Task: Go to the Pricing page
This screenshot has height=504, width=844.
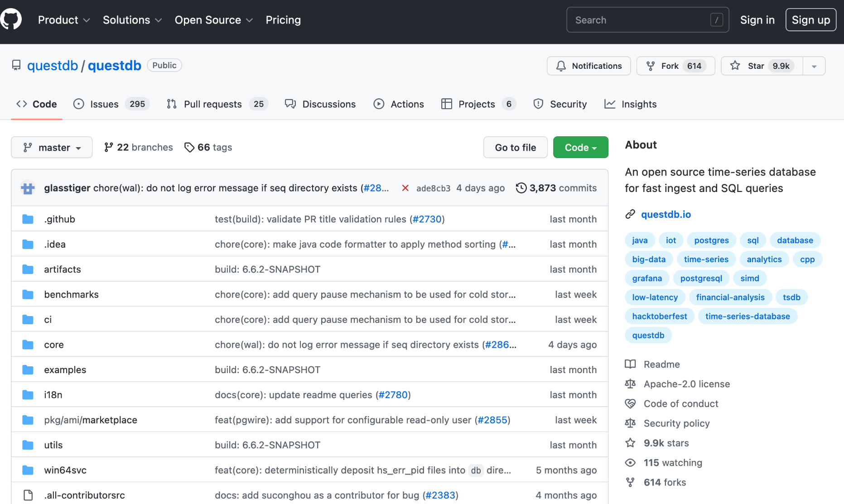Action: click(x=283, y=20)
